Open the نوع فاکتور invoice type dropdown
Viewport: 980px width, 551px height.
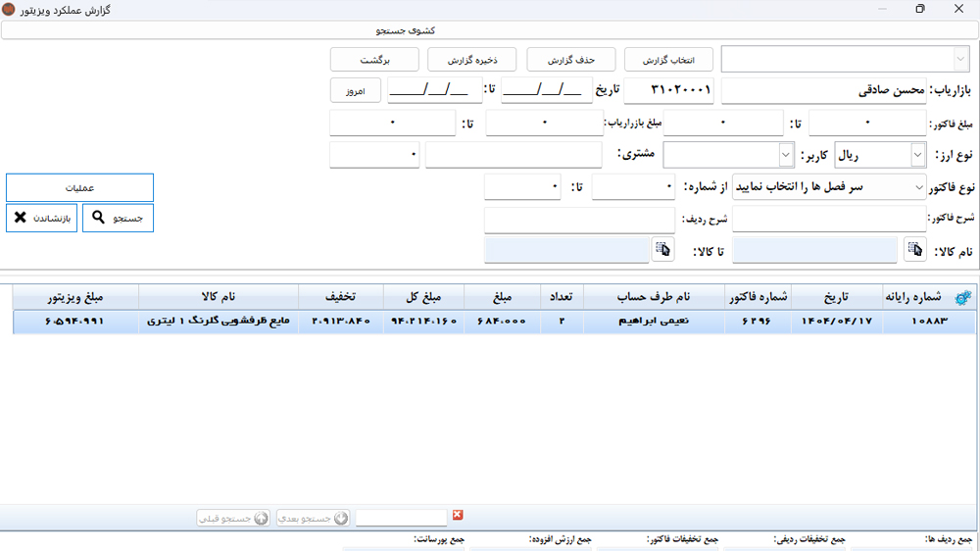click(x=917, y=187)
